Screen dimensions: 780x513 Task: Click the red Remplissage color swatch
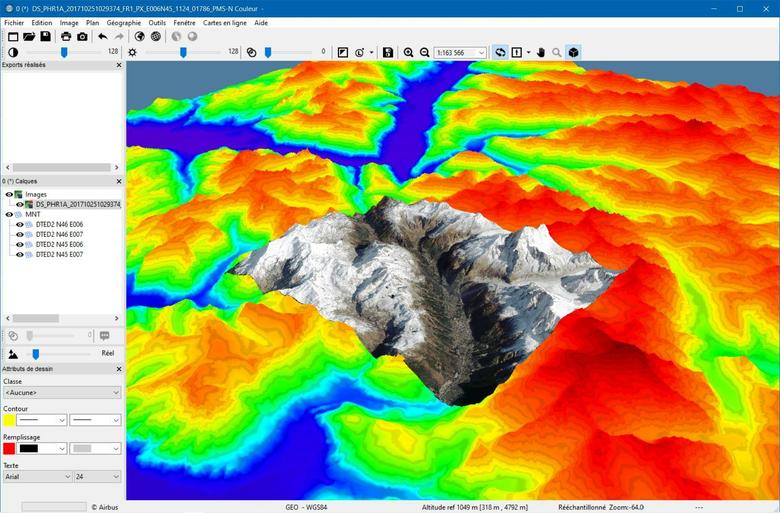click(9, 449)
